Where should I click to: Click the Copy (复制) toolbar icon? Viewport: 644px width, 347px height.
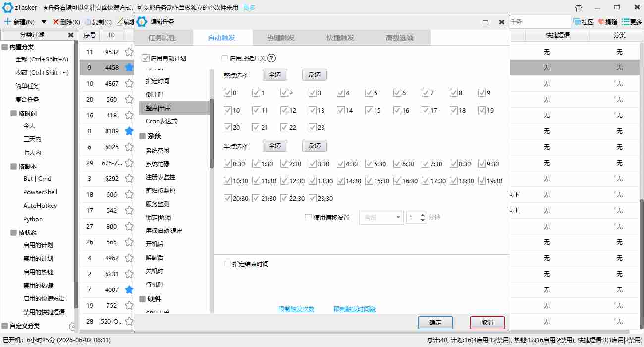tap(88, 22)
